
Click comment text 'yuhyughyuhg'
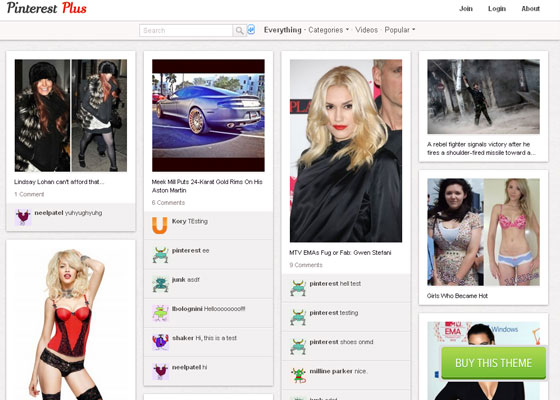(83, 213)
